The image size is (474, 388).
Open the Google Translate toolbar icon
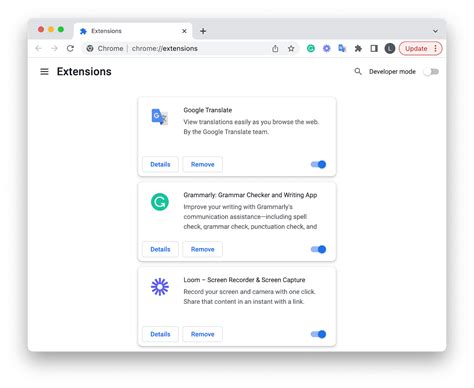(342, 49)
